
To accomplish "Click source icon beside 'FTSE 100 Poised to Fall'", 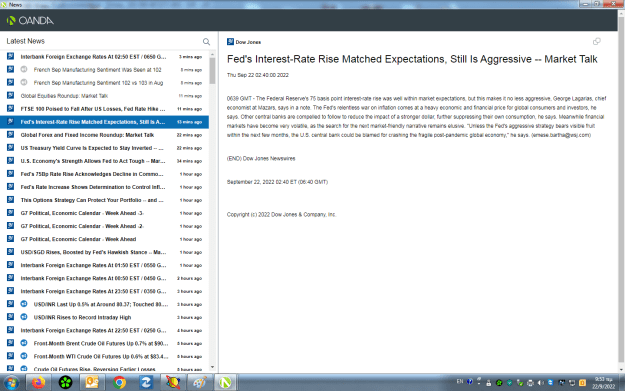I will pyautogui.click(x=10, y=108).
